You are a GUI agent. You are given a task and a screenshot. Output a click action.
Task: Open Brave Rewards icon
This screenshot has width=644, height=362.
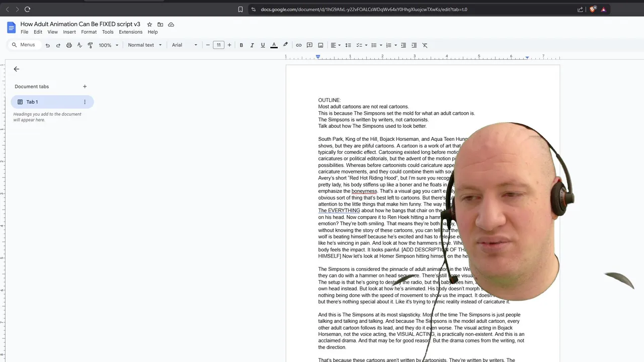[603, 9]
